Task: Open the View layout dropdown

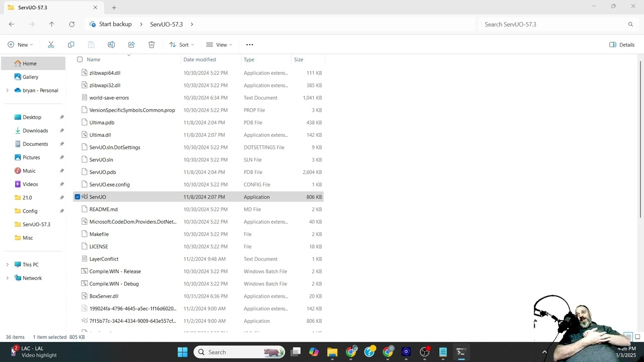Action: [x=219, y=45]
